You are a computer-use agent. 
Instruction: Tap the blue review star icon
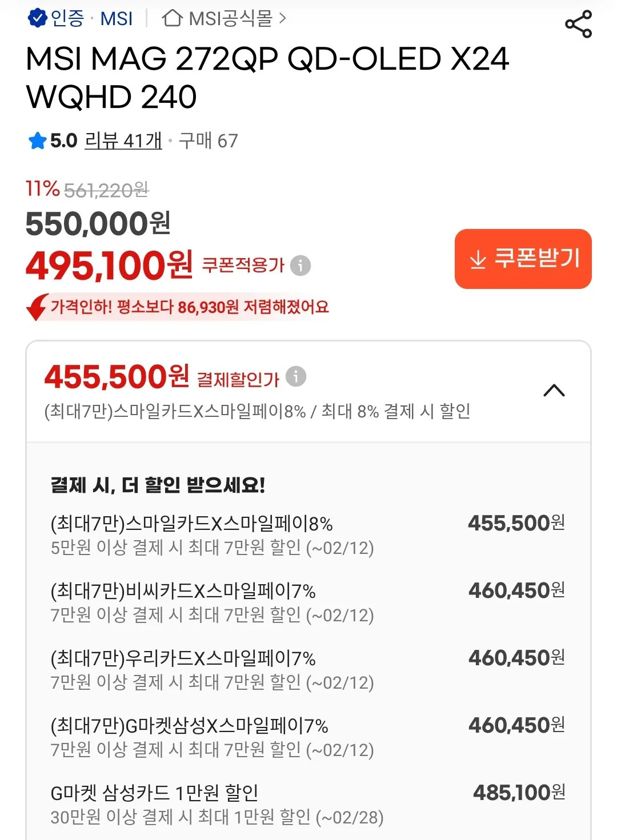tap(37, 140)
